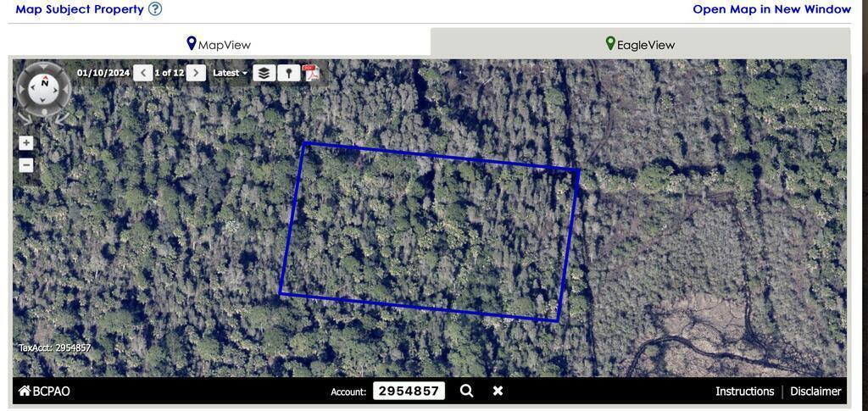
Task: Rotate map counter-clockwise arrow under compass
Action: pyautogui.click(x=25, y=118)
